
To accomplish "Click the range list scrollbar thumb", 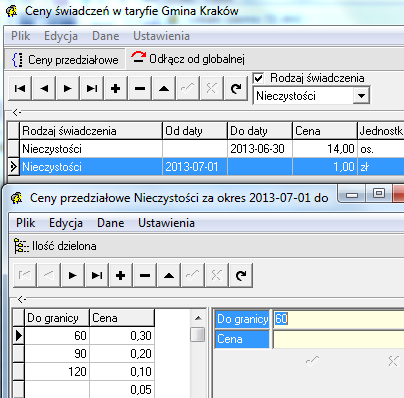I will click(x=198, y=335).
